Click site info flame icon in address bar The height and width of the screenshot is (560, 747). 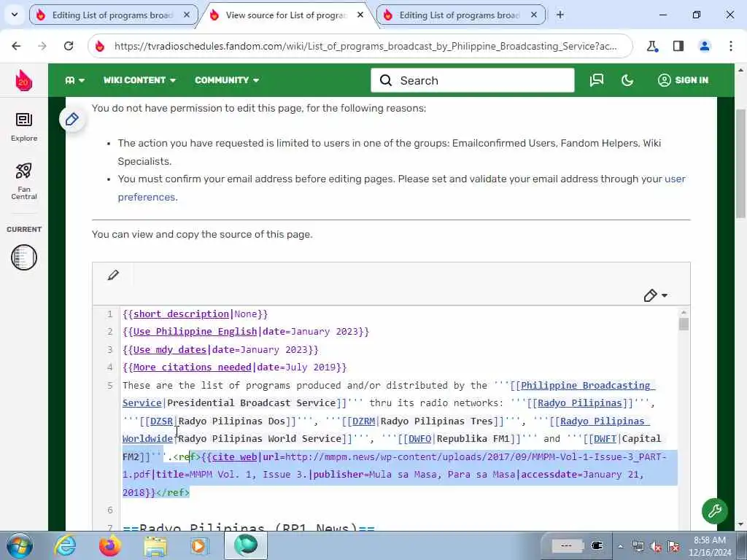99,46
